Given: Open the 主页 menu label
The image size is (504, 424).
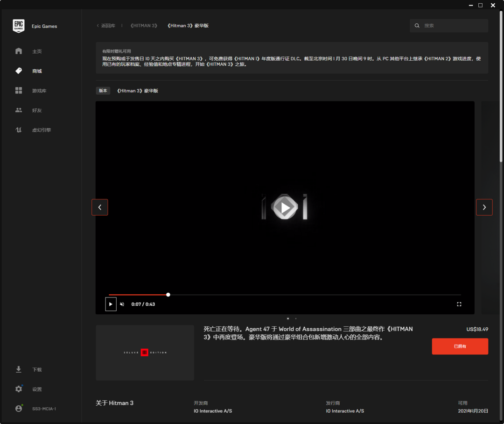Looking at the screenshot, I should coord(37,51).
